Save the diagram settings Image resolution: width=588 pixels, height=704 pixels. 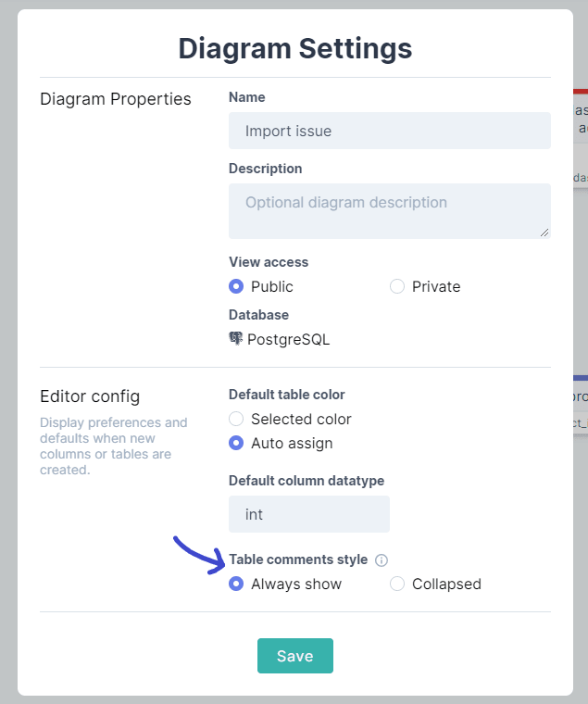295,656
